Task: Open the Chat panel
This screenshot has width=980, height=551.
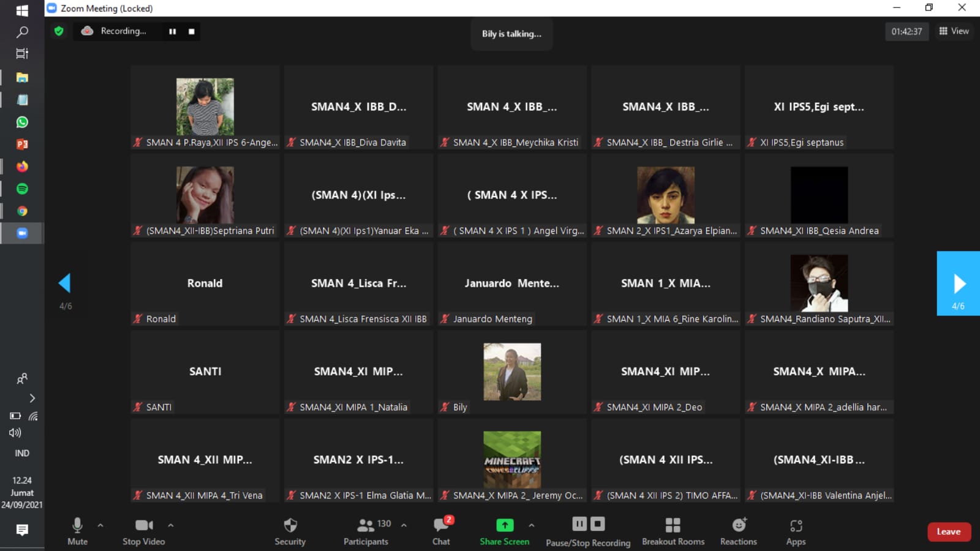Action: [441, 531]
